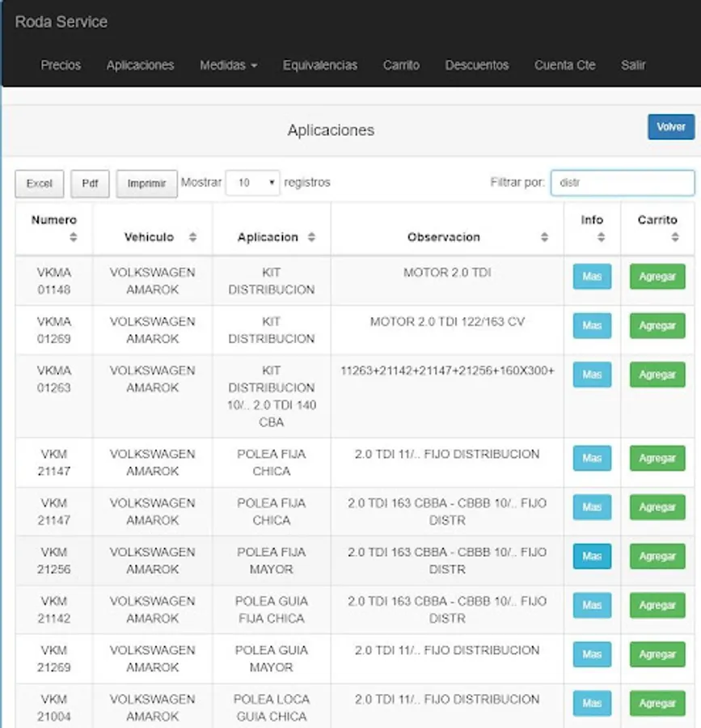Click KIT DISTRIBUCION 10/.. 2.0 TDI 140 CBA cell
Viewport: 701px width, 728px height.
coord(272,396)
